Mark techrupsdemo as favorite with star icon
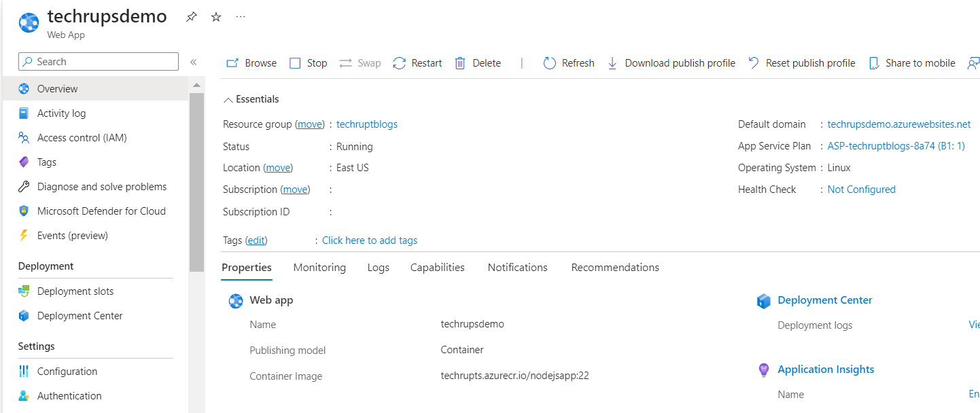Image resolution: width=980 pixels, height=413 pixels. 216,18
